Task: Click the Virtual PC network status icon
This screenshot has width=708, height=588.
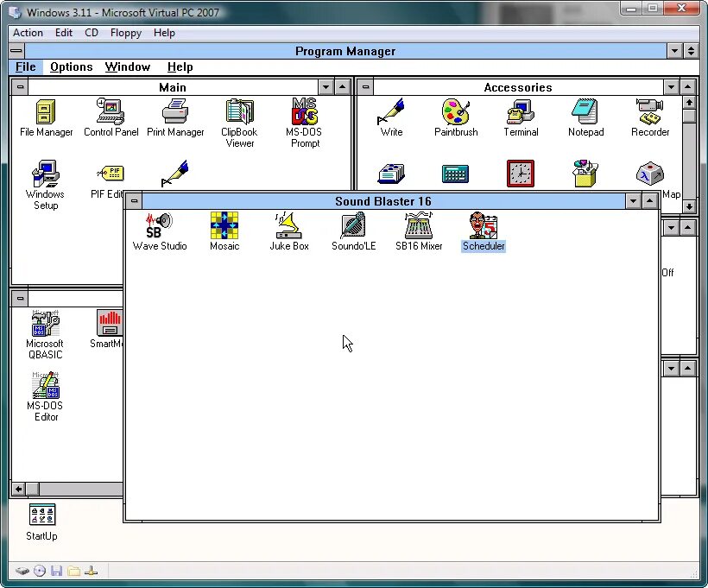Action: point(92,572)
